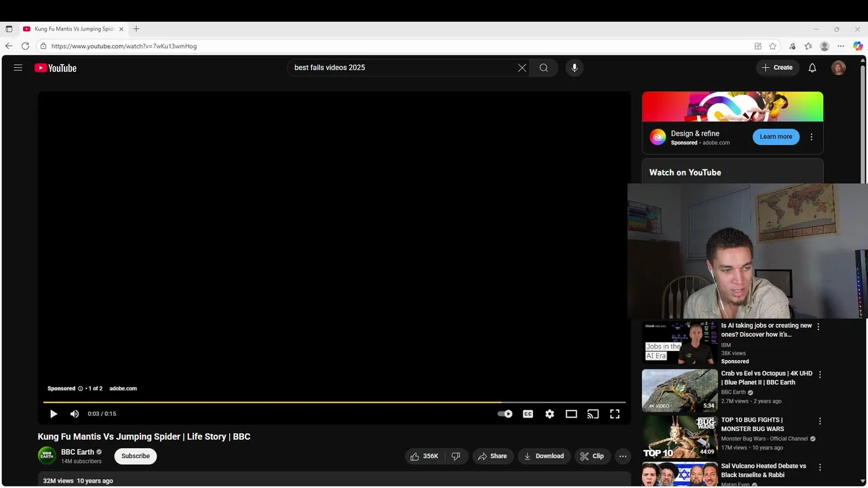The width and height of the screenshot is (868, 488).
Task: Open the browser Favorites list icon
Action: coord(808,46)
